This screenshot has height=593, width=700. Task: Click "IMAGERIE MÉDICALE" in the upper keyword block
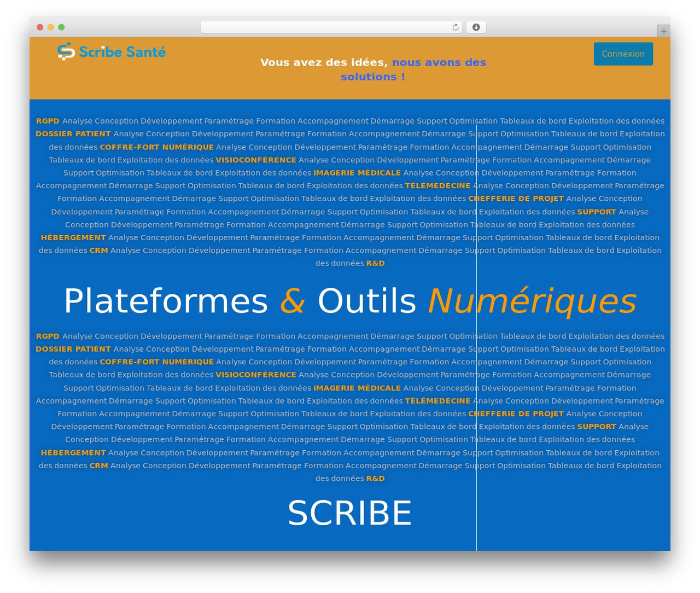[x=357, y=173]
